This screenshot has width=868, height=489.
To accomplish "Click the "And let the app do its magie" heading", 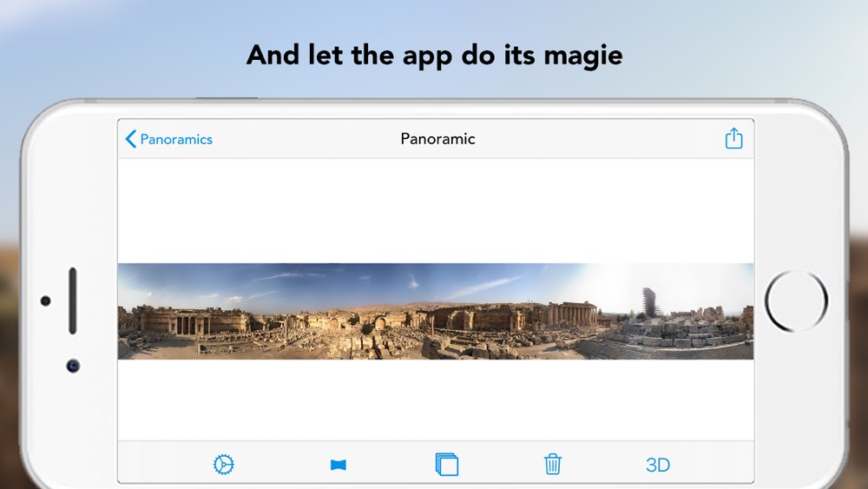I will point(435,56).
